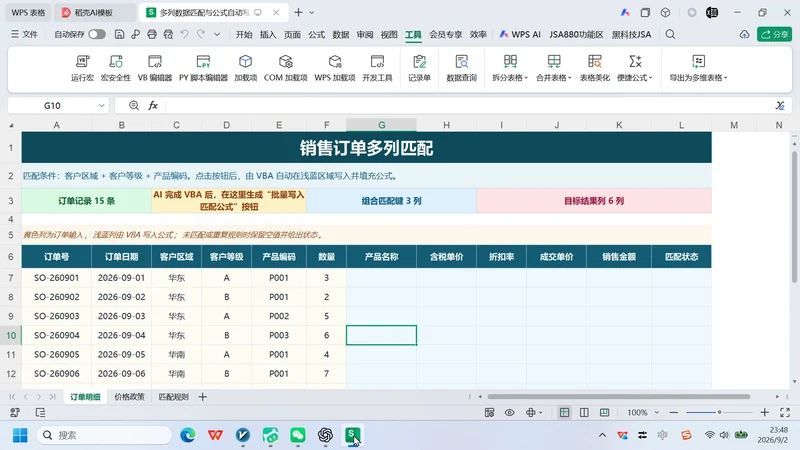Click column G header
800x450 pixels.
click(x=382, y=125)
